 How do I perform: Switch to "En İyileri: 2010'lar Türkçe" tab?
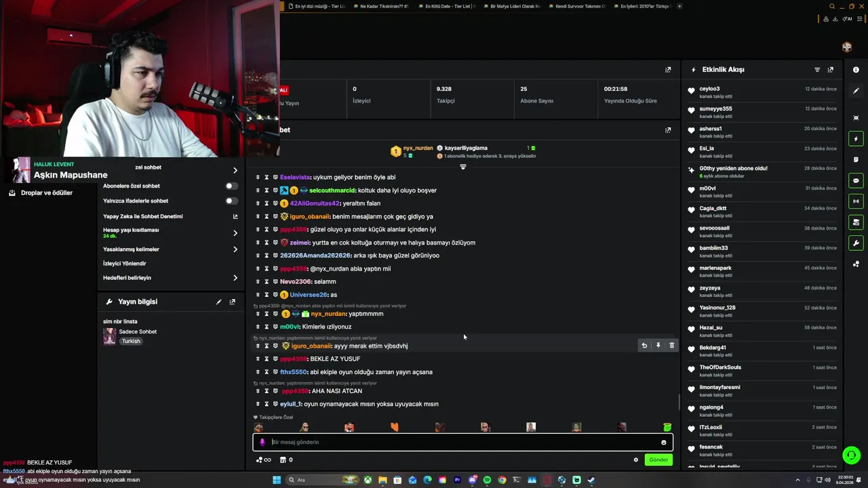coord(642,6)
